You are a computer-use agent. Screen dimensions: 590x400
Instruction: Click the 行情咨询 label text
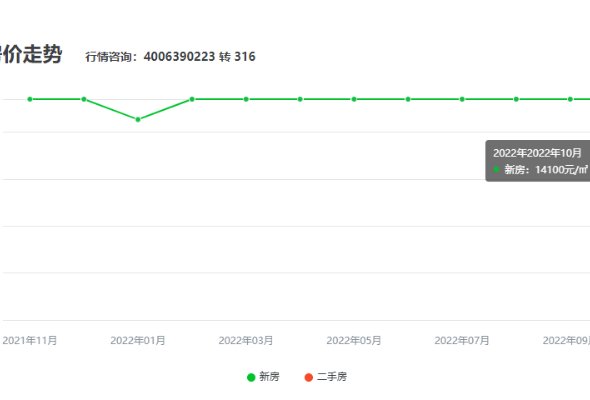pyautogui.click(x=109, y=57)
